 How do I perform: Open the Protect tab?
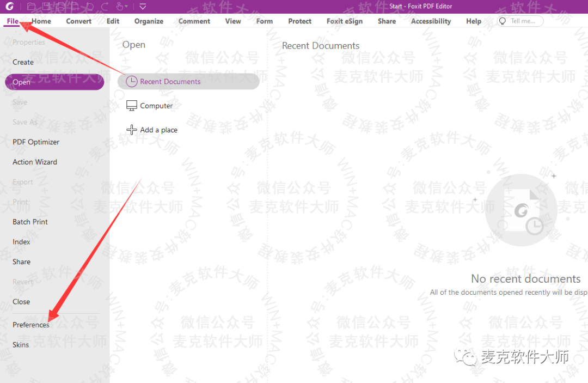point(299,21)
